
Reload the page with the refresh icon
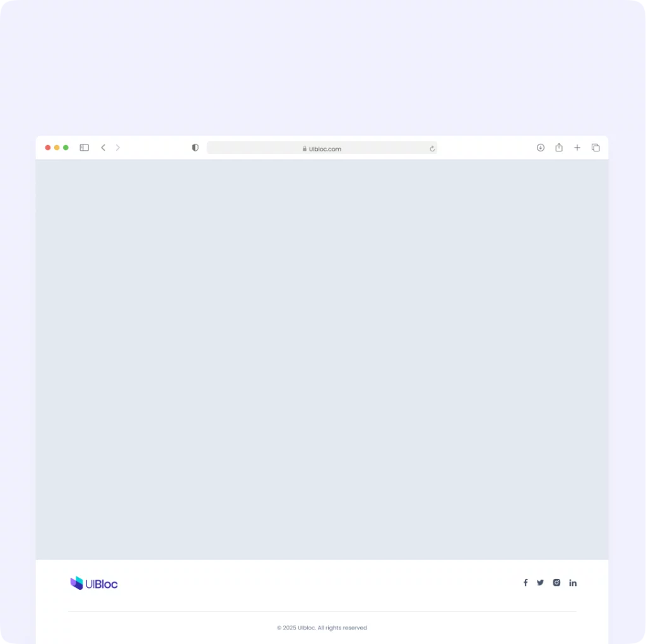click(432, 149)
